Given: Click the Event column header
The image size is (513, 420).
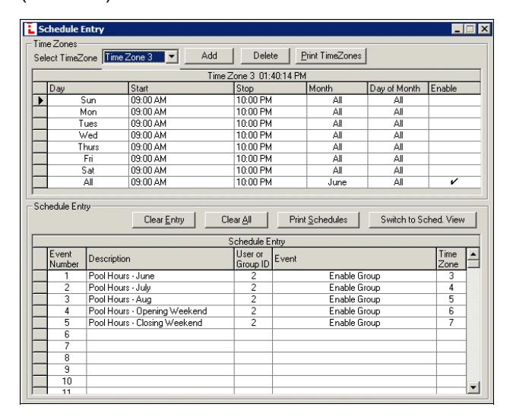Looking at the screenshot, I should 354,259.
